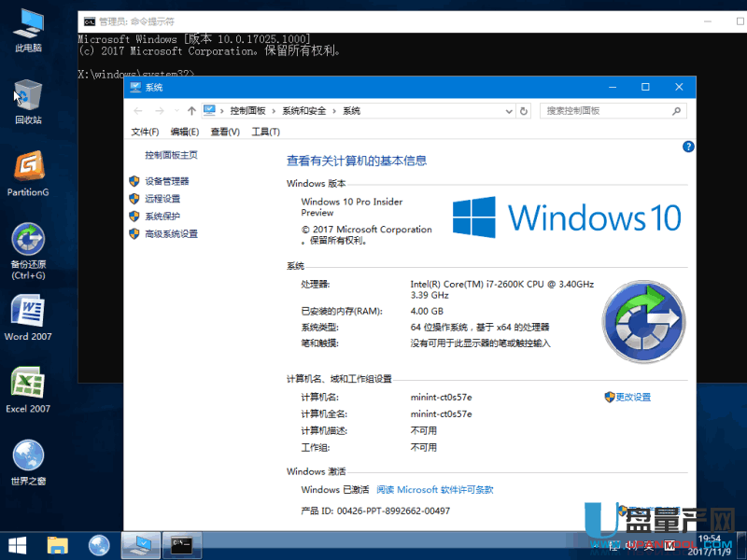Click the blue help question mark icon
747x560 pixels.
pos(688,147)
